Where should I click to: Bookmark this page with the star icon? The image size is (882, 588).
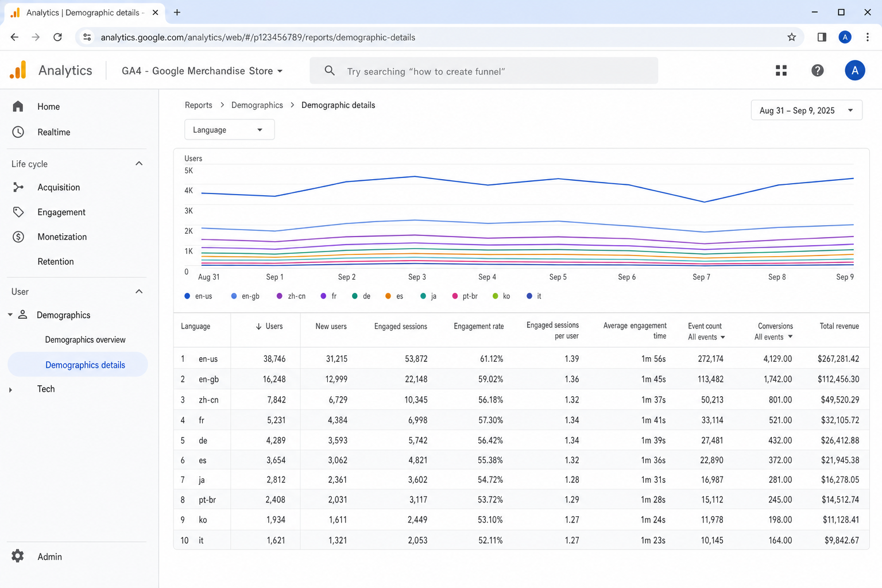(792, 37)
